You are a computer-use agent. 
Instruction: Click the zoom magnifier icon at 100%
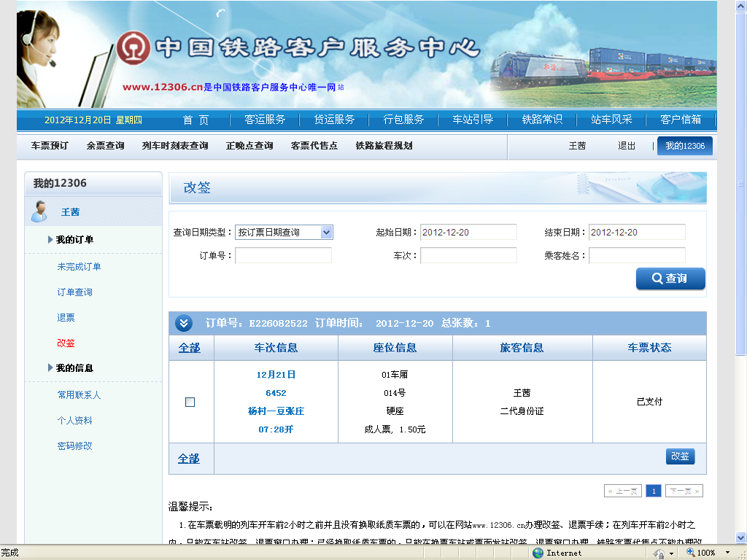pyautogui.click(x=690, y=553)
